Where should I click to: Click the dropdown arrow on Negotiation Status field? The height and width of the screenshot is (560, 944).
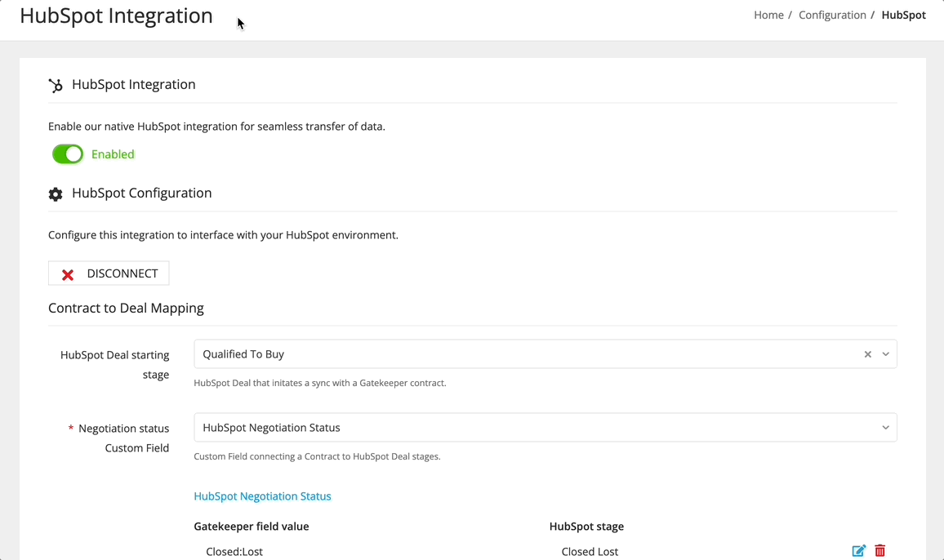pos(885,427)
